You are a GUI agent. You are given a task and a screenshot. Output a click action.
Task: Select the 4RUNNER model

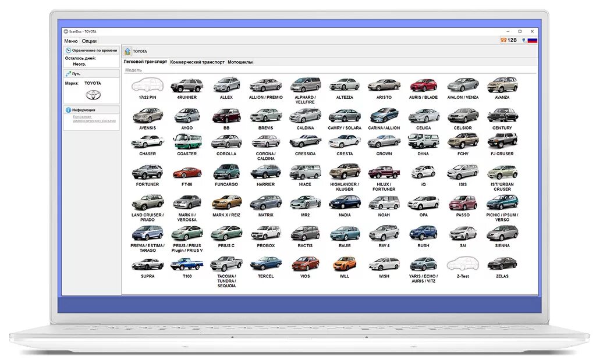(187, 88)
